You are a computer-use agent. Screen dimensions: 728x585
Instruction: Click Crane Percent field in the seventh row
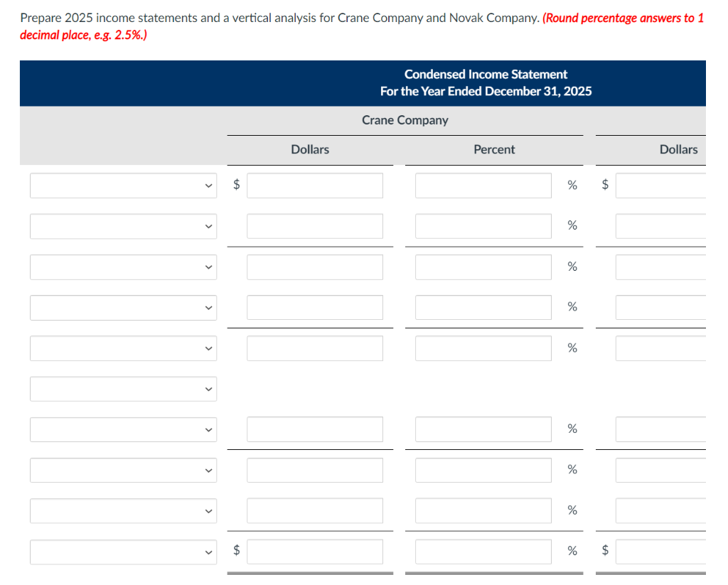click(483, 429)
